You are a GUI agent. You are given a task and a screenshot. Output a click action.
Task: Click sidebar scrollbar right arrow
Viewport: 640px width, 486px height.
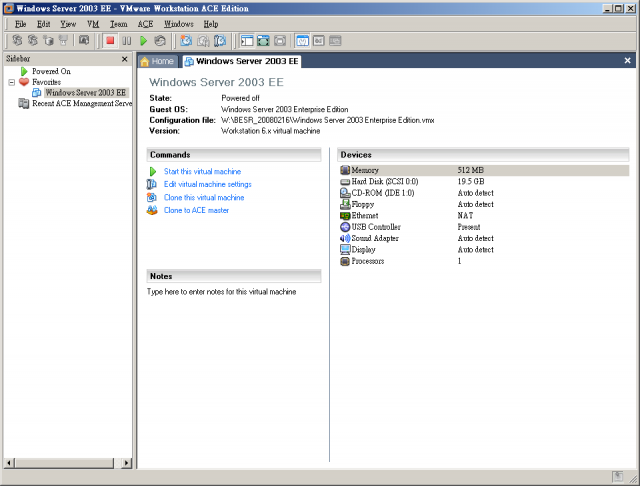click(x=127, y=463)
